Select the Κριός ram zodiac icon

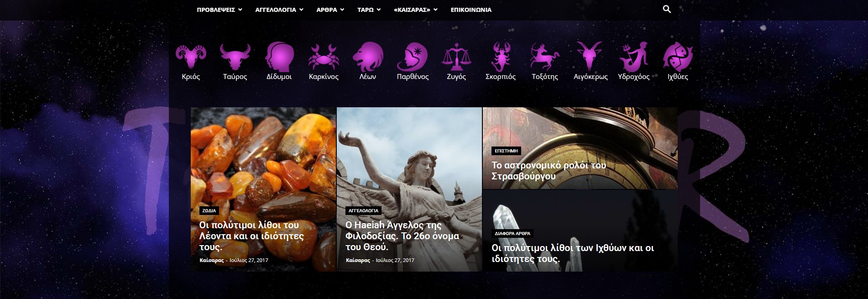[x=191, y=56]
